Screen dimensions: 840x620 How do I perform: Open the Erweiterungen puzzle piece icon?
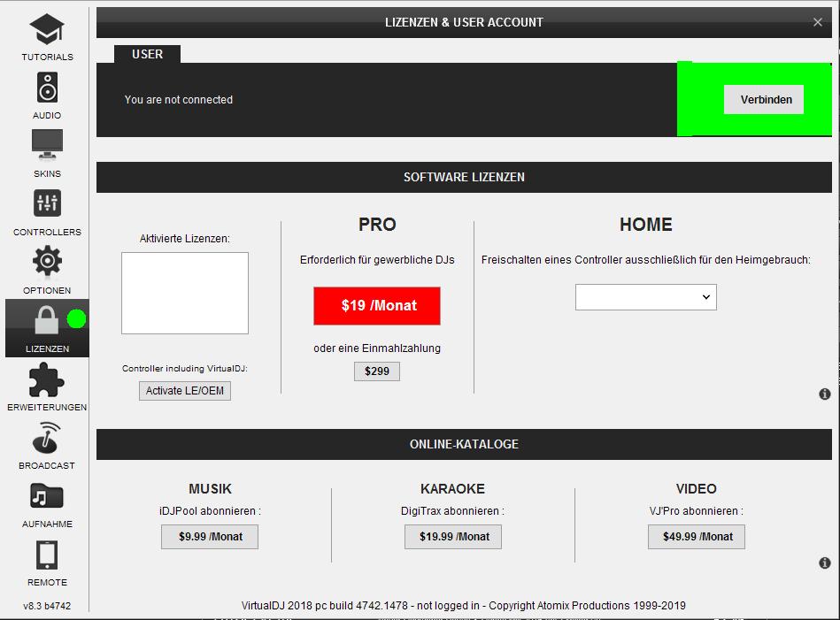coord(47,379)
